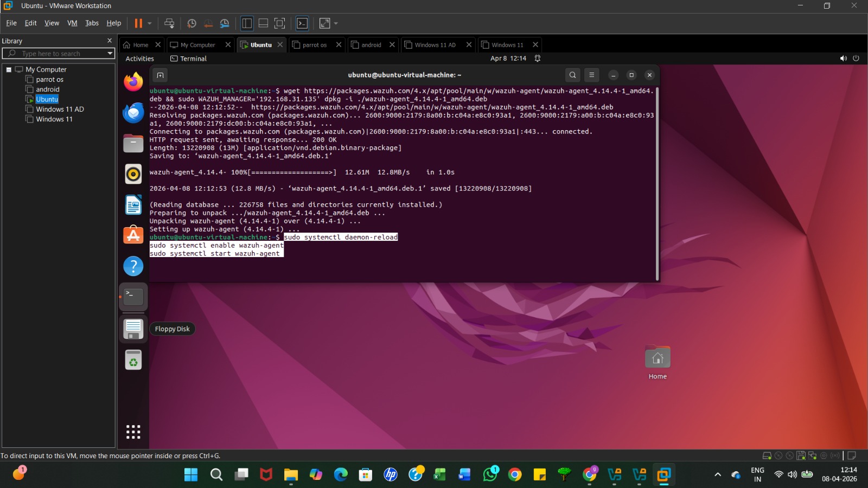The image size is (868, 488).
Task: Click the stretch guest display icon
Action: 324,23
